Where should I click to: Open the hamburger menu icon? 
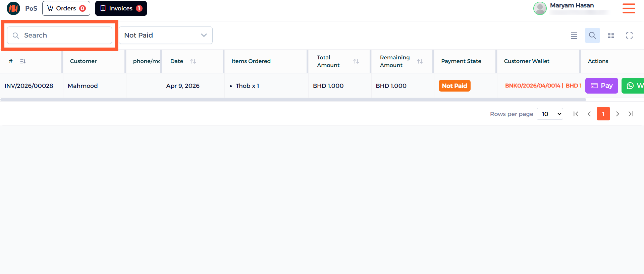click(x=629, y=8)
